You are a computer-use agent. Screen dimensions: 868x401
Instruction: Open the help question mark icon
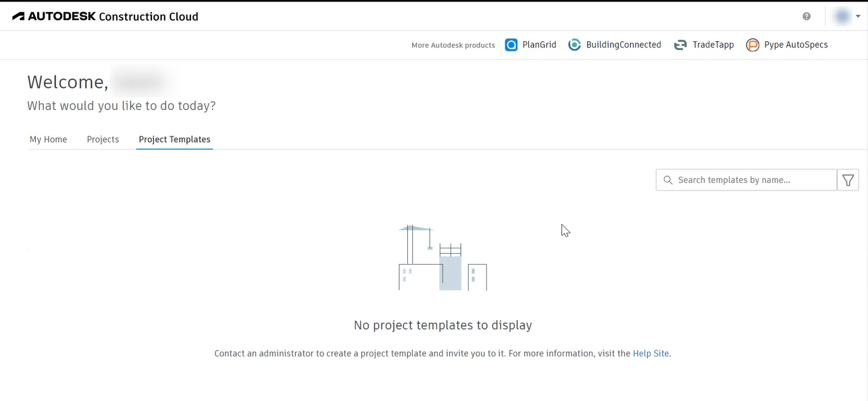point(806,16)
